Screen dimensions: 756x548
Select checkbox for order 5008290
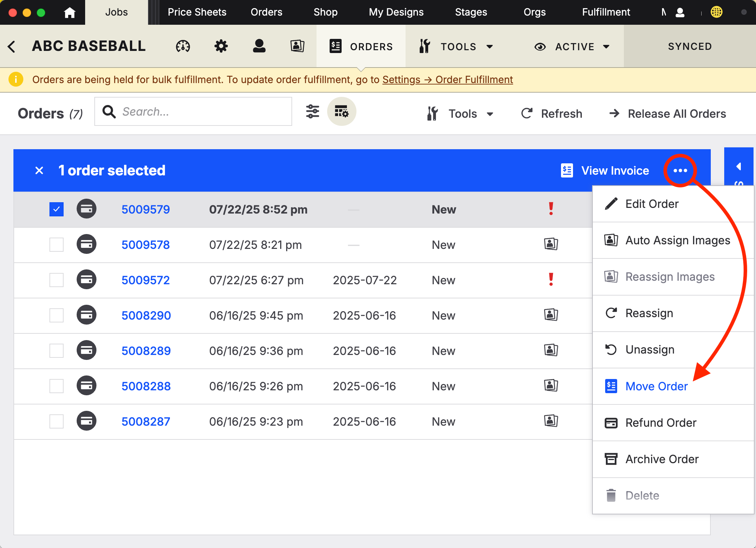pyautogui.click(x=57, y=315)
